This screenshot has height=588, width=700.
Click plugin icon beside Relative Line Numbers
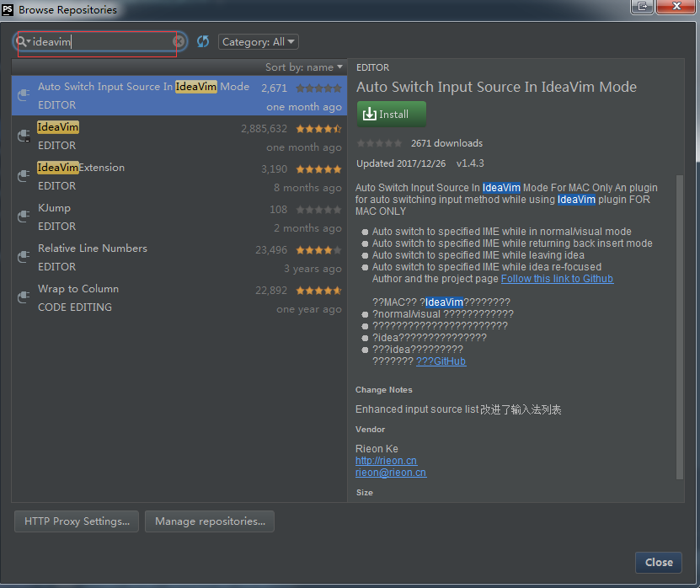pos(24,257)
